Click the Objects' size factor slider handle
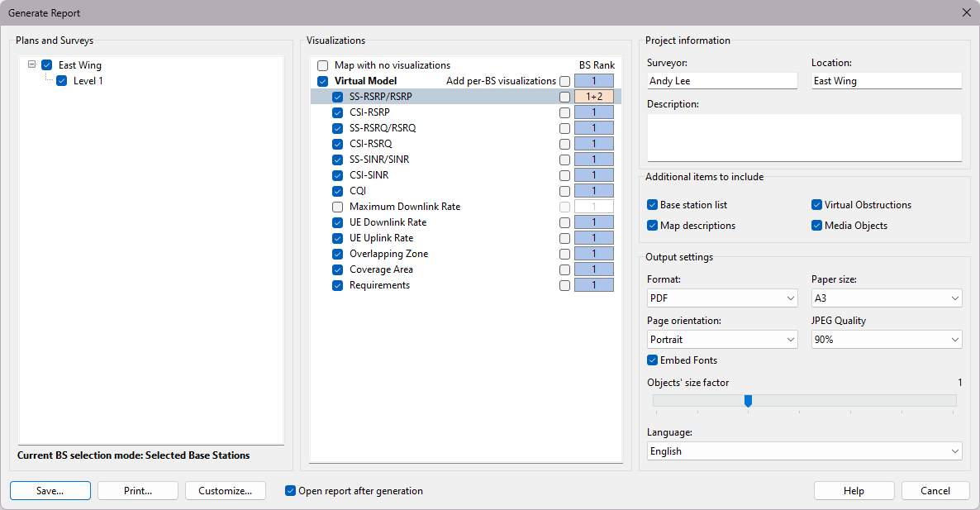 coord(748,401)
